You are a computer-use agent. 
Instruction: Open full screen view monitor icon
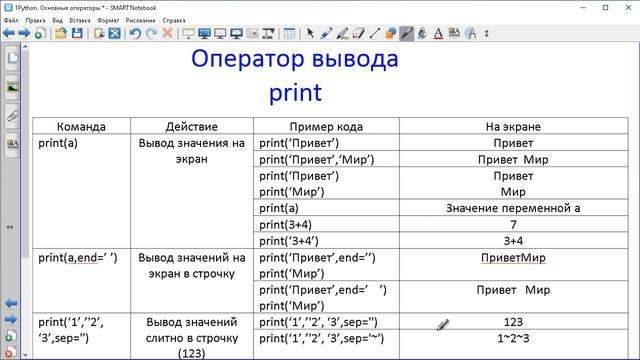click(x=204, y=33)
